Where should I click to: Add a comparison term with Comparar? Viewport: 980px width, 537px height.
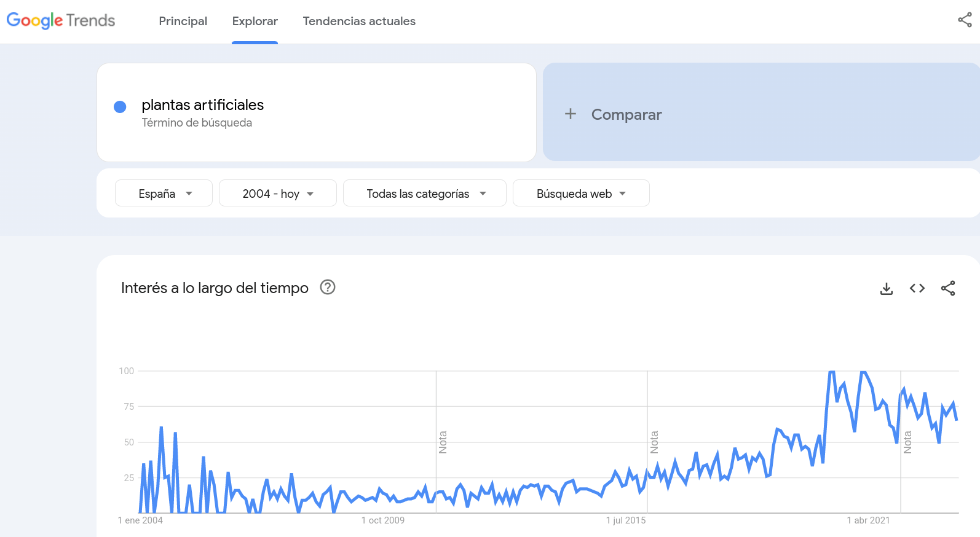click(x=626, y=115)
